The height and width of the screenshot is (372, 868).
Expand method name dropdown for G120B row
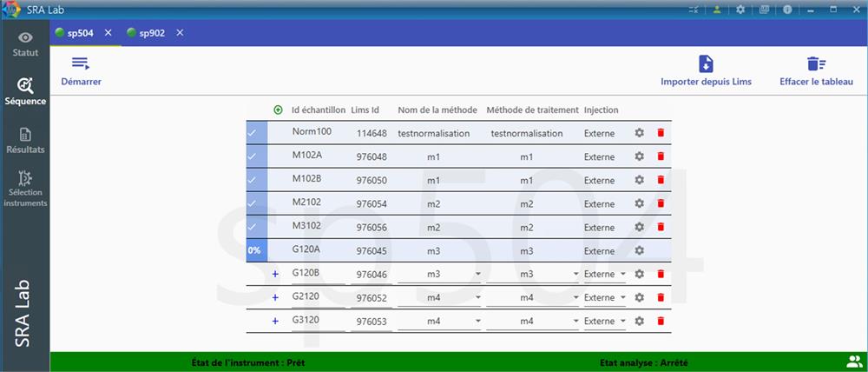point(478,274)
